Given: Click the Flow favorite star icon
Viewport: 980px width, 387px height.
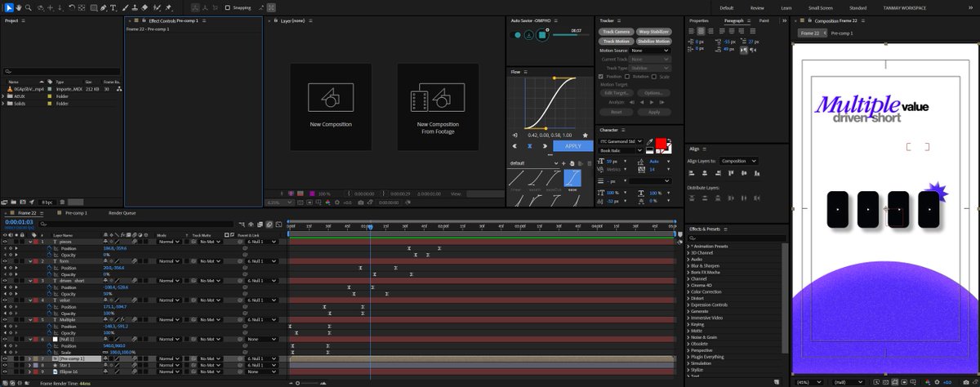Looking at the screenshot, I should coord(585,135).
